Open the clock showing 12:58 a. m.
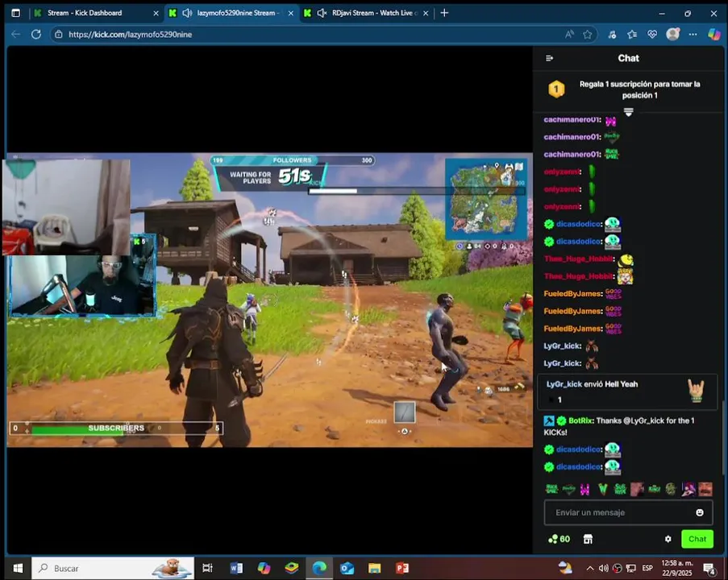 pos(677,568)
